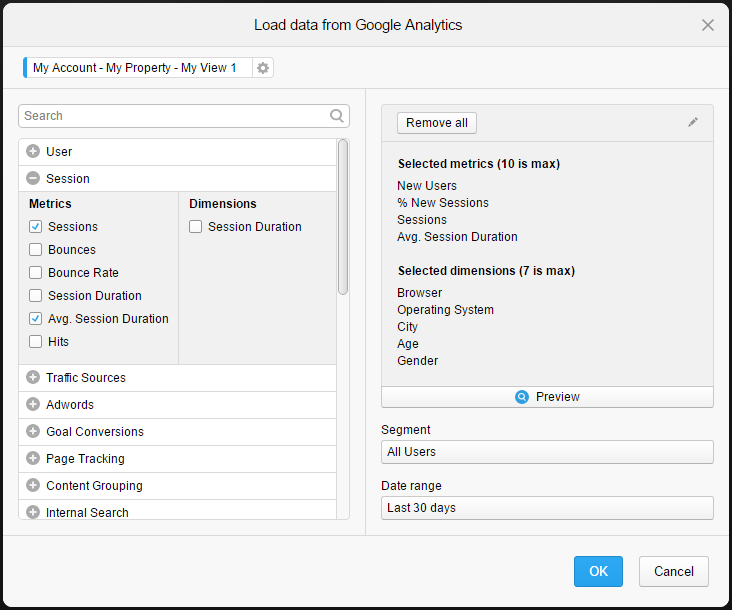Viewport: 732px width, 610px height.
Task: Click the gear icon beside My View 1
Action: (x=263, y=68)
